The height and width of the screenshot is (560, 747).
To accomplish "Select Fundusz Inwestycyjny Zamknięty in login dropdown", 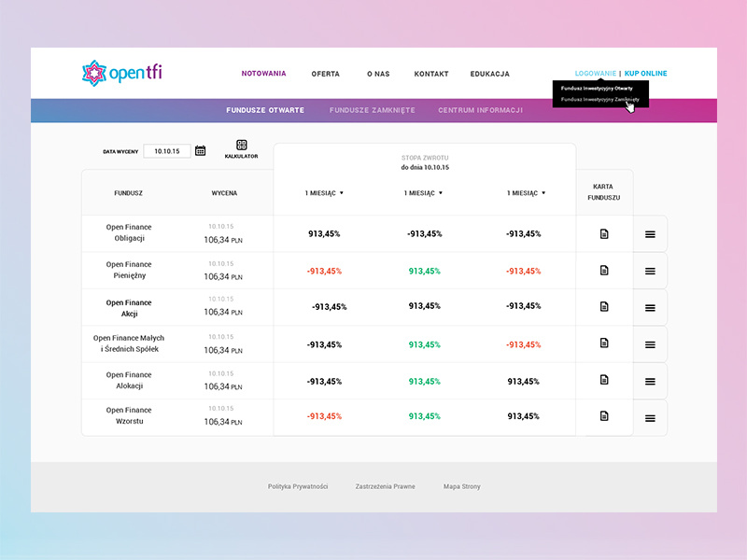I will pos(599,100).
